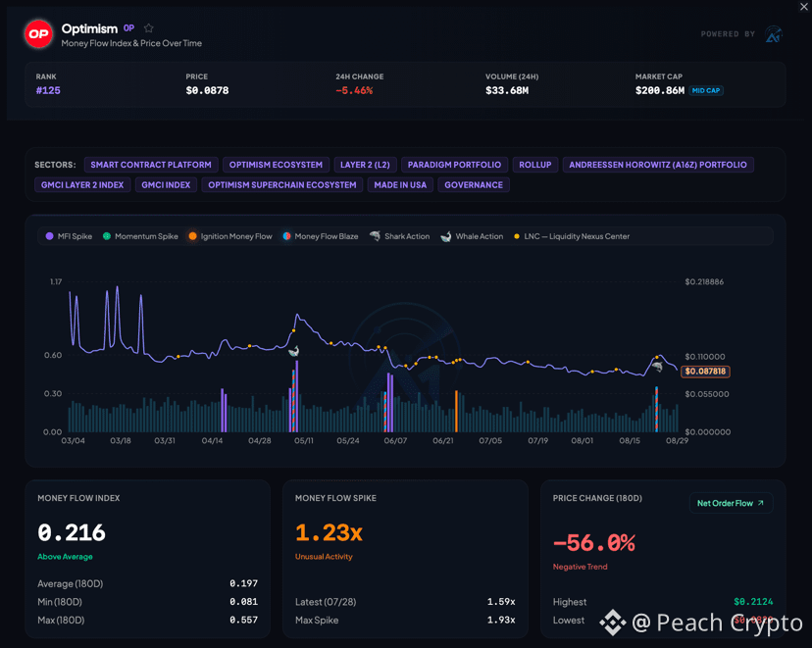Viewport: 812px width, 648px height.
Task: Click the Whale Action whale icon in legend
Action: coord(445,236)
